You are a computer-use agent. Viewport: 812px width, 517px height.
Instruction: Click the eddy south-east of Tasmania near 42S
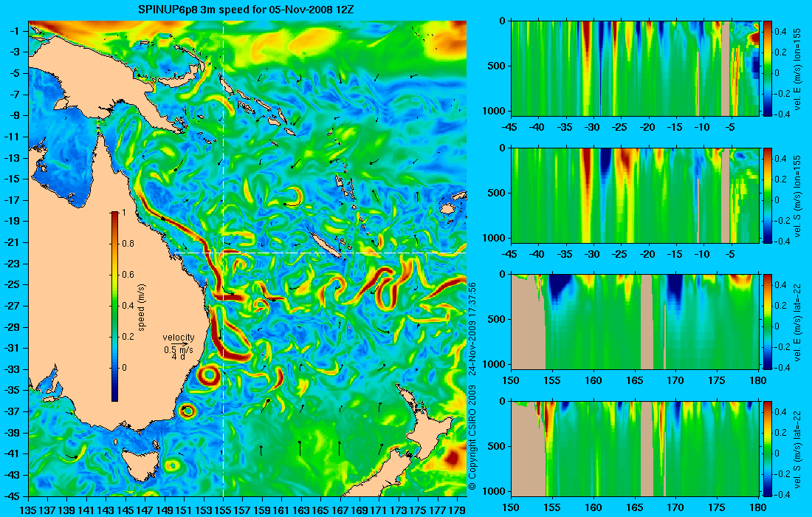pyautogui.click(x=173, y=465)
